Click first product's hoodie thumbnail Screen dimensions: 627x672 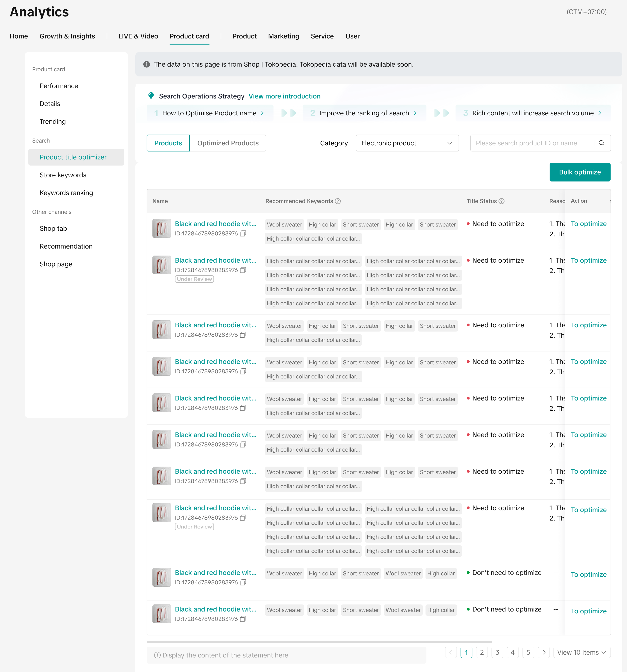tap(162, 229)
